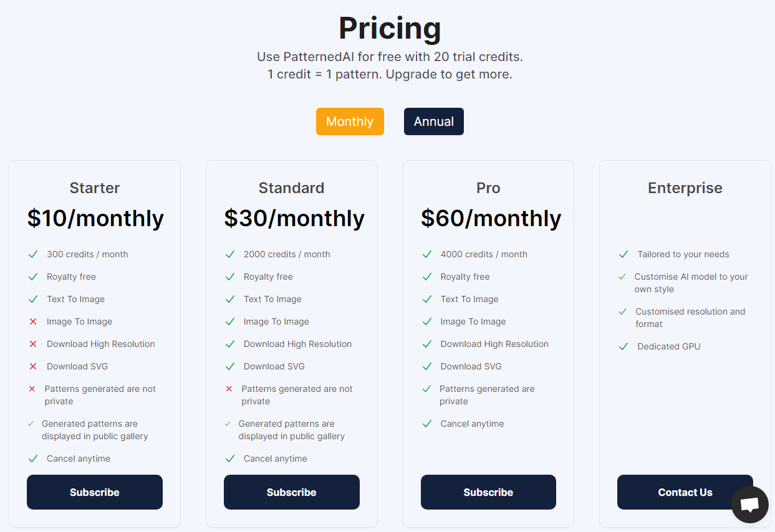The width and height of the screenshot is (775, 532).
Task: Subscribe to the Pro plan
Action: (x=488, y=492)
